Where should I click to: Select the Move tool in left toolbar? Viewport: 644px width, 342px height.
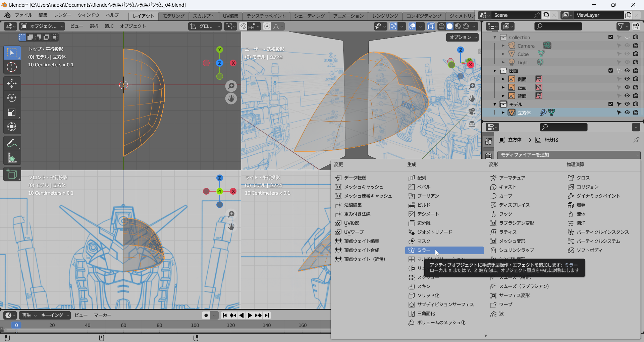(x=12, y=83)
